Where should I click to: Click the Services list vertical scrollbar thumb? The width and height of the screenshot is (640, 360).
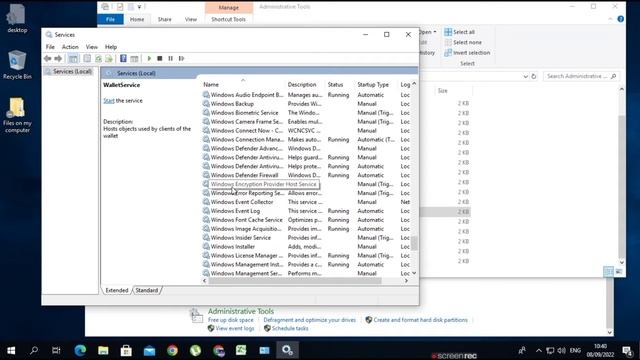414,243
